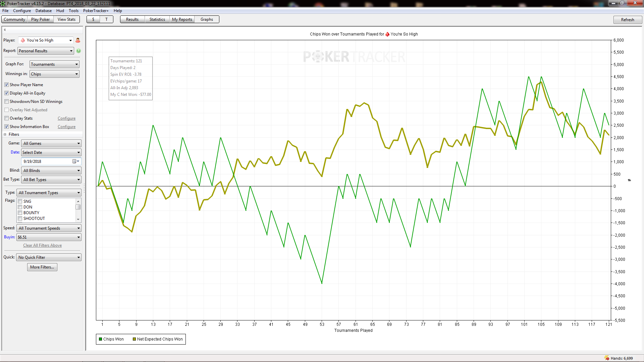The width and height of the screenshot is (644, 362).
Task: Click the Refresh button
Action: tap(628, 20)
